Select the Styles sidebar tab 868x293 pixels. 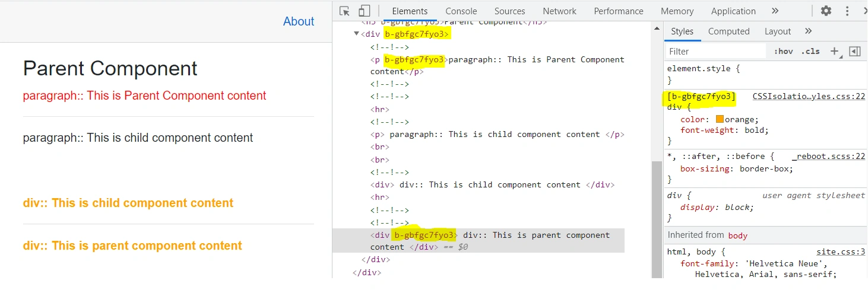tap(682, 31)
